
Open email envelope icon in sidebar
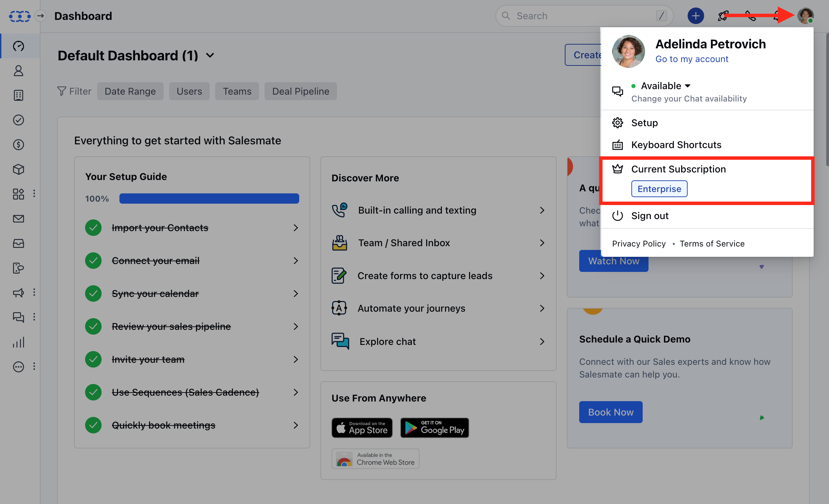point(19,219)
